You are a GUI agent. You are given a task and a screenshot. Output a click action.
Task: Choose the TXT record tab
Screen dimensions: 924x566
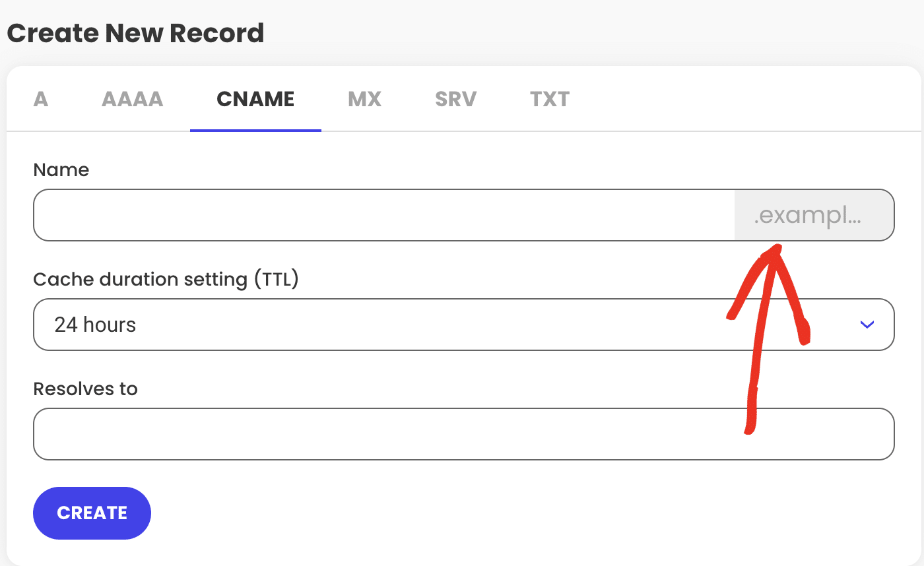549,100
